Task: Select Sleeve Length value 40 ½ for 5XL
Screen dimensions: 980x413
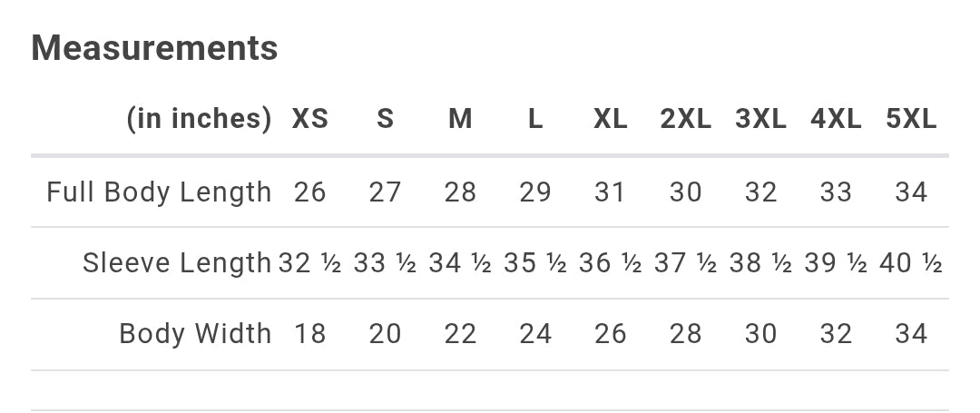Action: coord(910,263)
